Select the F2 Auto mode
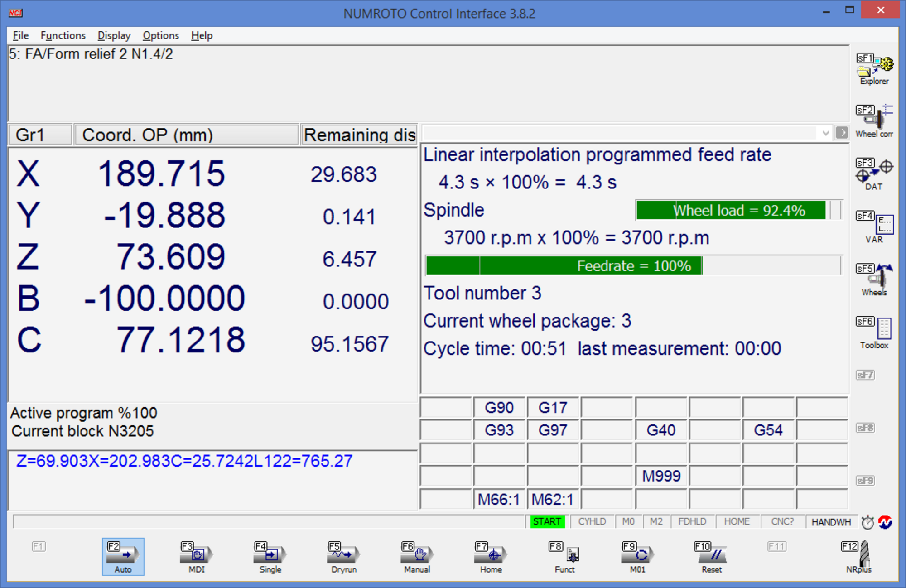Screen dimensions: 906x588 (123, 557)
